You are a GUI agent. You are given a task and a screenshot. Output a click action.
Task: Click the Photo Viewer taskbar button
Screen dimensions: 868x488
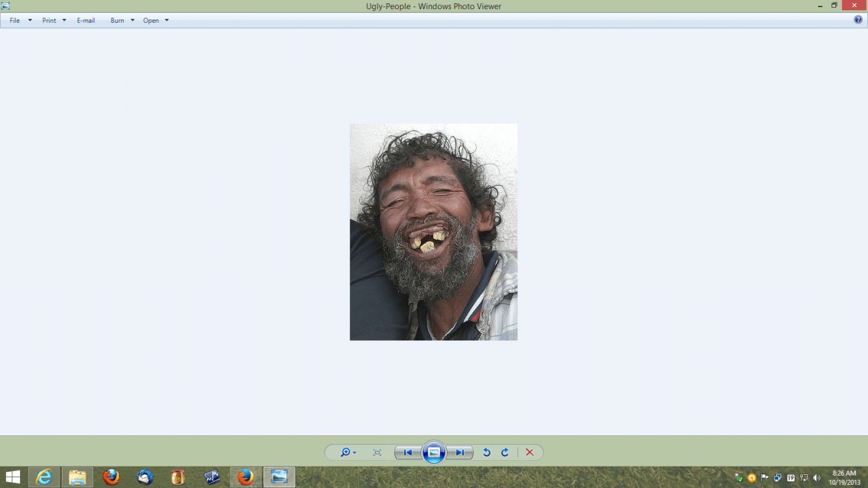[279, 477]
